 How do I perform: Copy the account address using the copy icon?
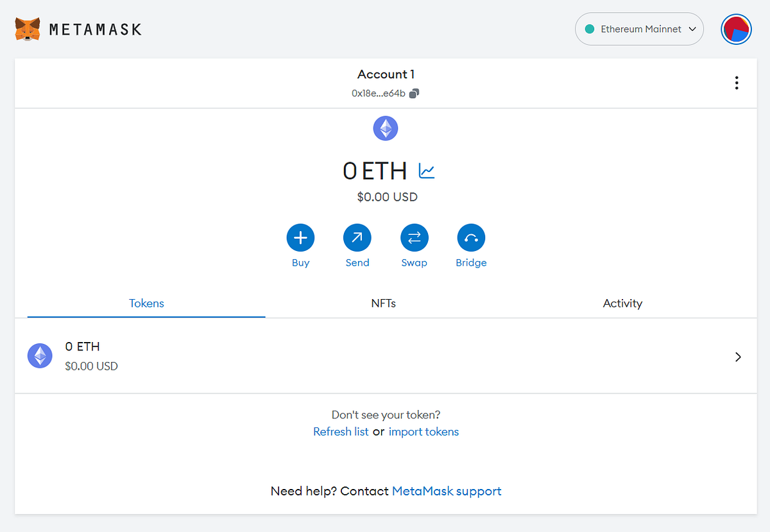pyautogui.click(x=414, y=93)
